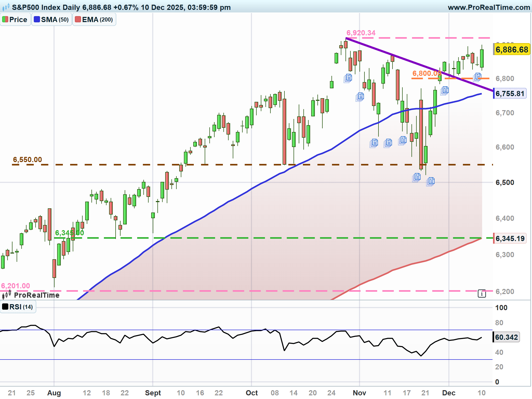Viewport: 532px width, 399px height.
Task: Toggle the SMA (50) indicator legend
Action: [x=51, y=20]
